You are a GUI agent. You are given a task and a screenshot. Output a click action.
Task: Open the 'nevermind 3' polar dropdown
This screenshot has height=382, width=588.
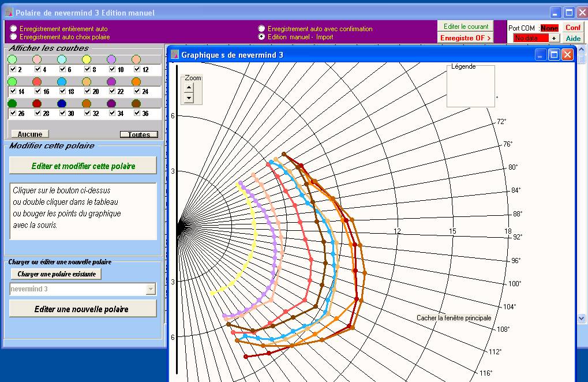[x=151, y=289]
